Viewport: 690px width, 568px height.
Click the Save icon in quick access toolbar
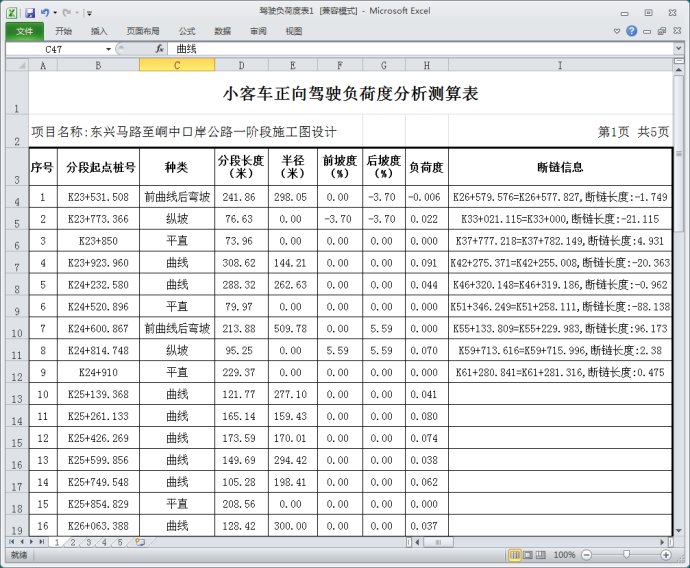(x=30, y=13)
